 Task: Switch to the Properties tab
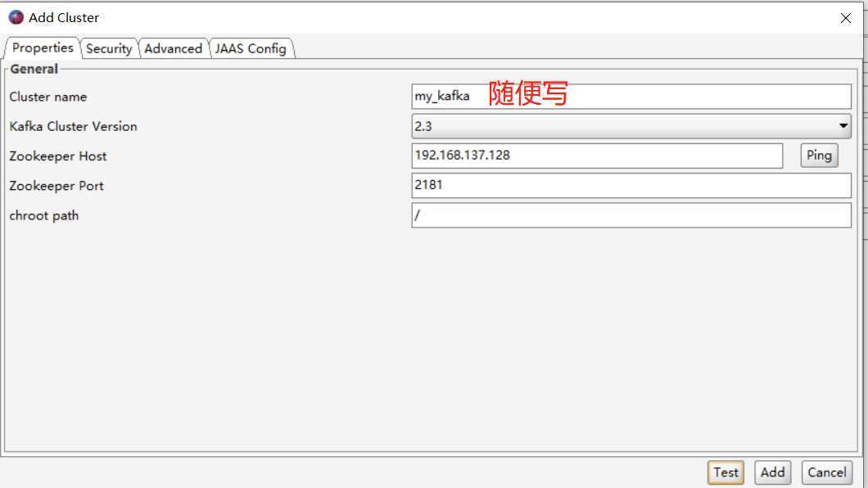pyautogui.click(x=42, y=47)
